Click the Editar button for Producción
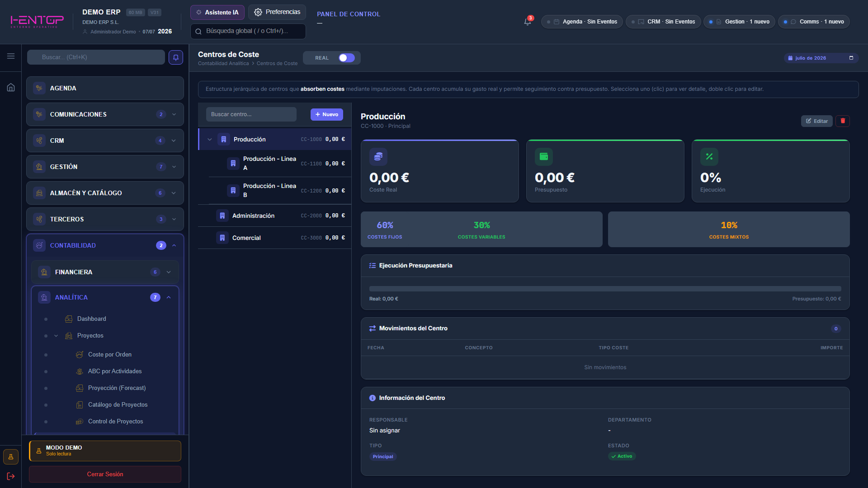 [x=817, y=121]
